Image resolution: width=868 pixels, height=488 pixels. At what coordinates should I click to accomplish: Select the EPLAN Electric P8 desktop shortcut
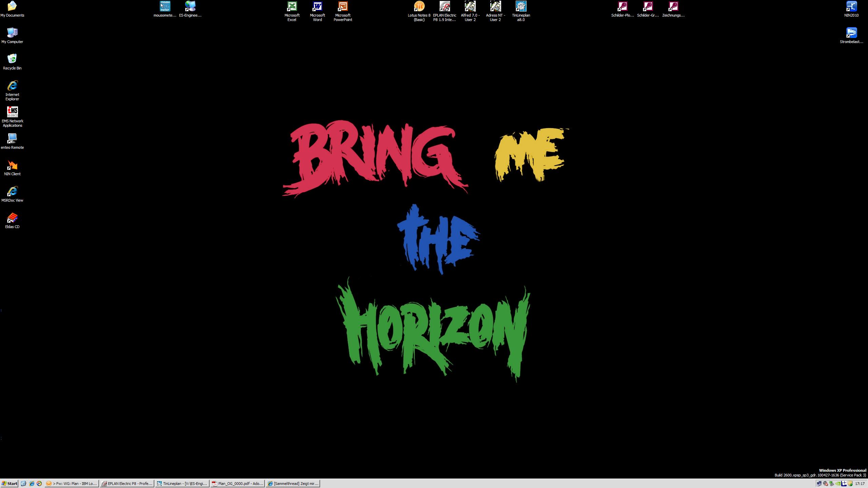coord(445,7)
